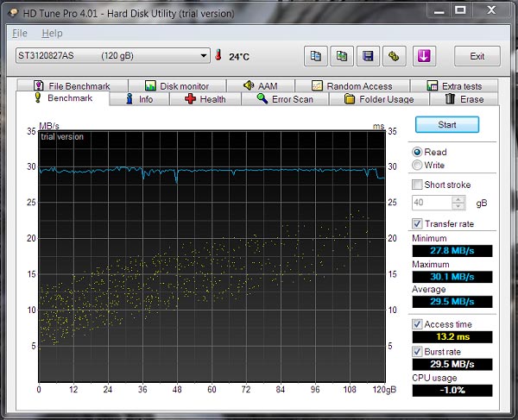This screenshot has width=518, height=420.
Task: Open the File Benchmark tab
Action: click(73, 85)
